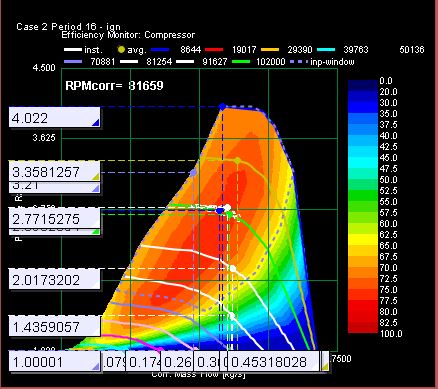This screenshot has width=438, height=389.
Task: Click the white marker at pressure ratio 1.4359057
Action: tap(232, 315)
